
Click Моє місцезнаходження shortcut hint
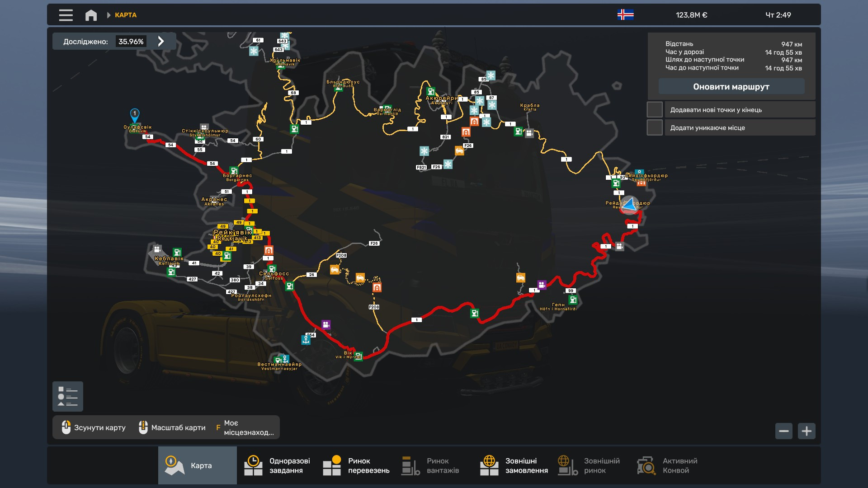245,427
